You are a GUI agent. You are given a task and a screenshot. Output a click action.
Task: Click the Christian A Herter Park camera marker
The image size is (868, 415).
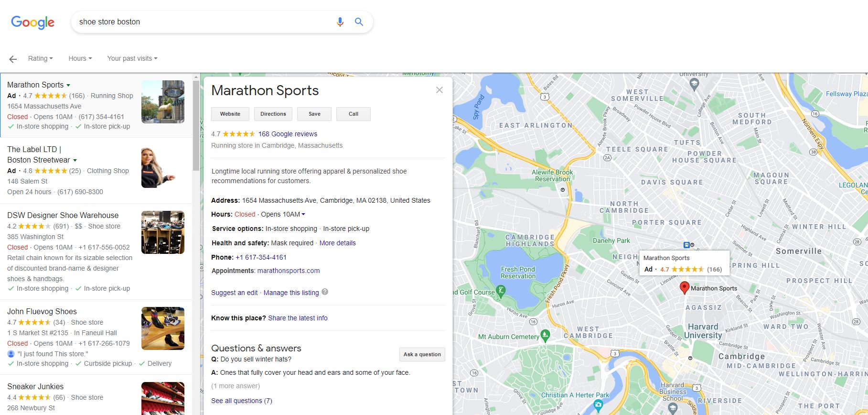598,405
